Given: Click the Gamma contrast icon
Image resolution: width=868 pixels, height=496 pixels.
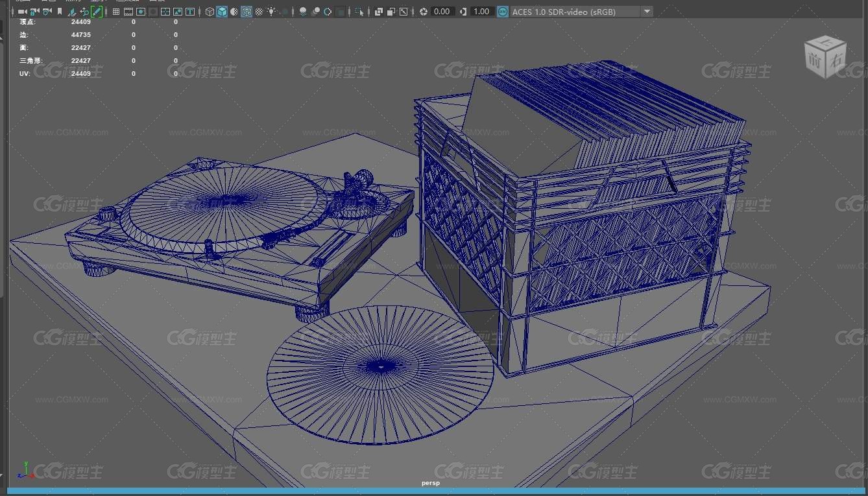Looking at the screenshot, I should click(463, 12).
